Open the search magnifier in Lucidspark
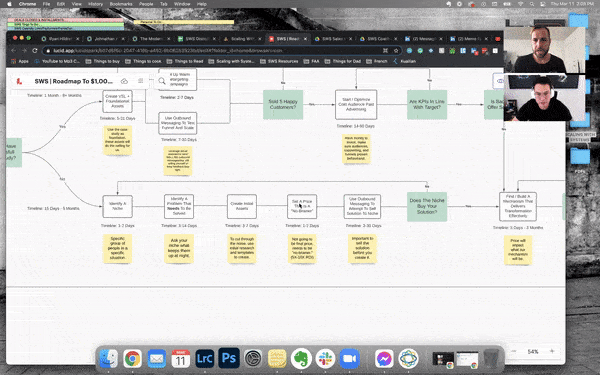The image size is (600, 375). (162, 81)
